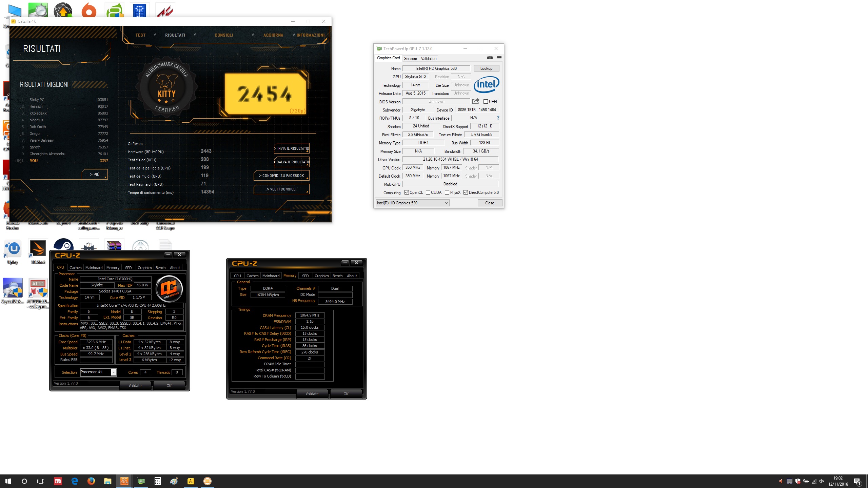The image size is (868, 488).
Task: Toggle the OpenCL checkbox in GPU-Z
Action: (x=407, y=192)
